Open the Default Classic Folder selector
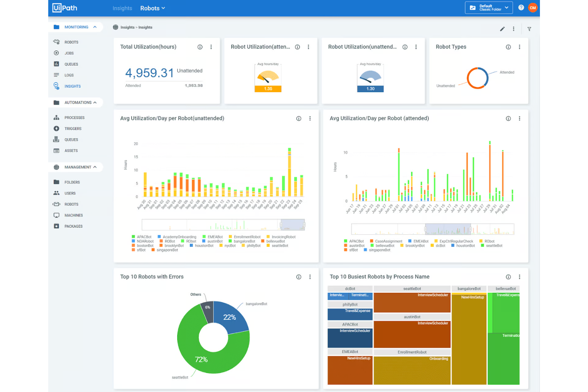Viewport: 588px width, 392px height. pos(489,8)
